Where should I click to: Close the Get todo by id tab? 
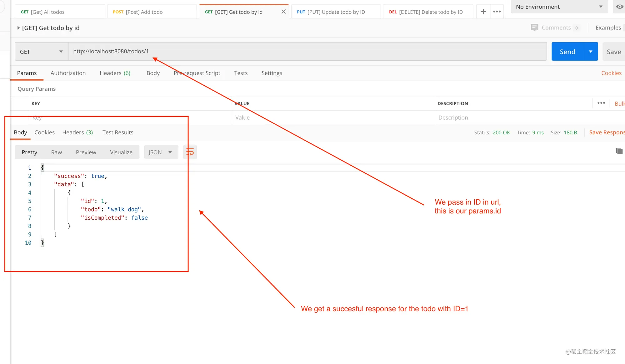click(283, 12)
